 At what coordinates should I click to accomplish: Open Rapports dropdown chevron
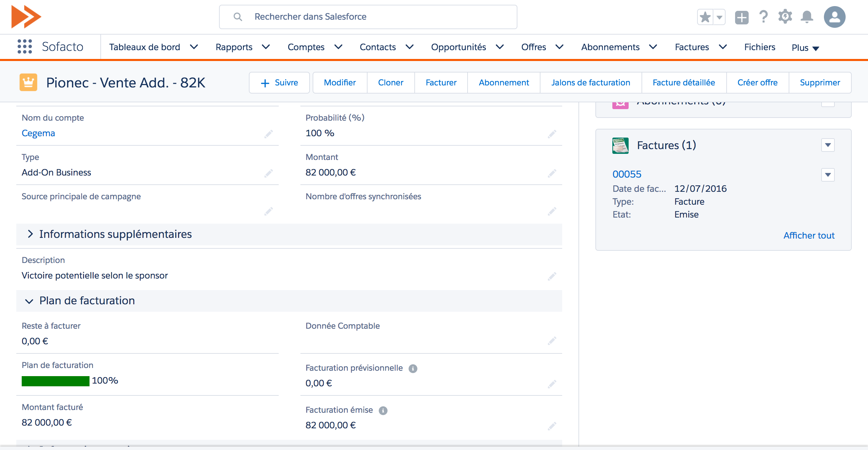(266, 47)
